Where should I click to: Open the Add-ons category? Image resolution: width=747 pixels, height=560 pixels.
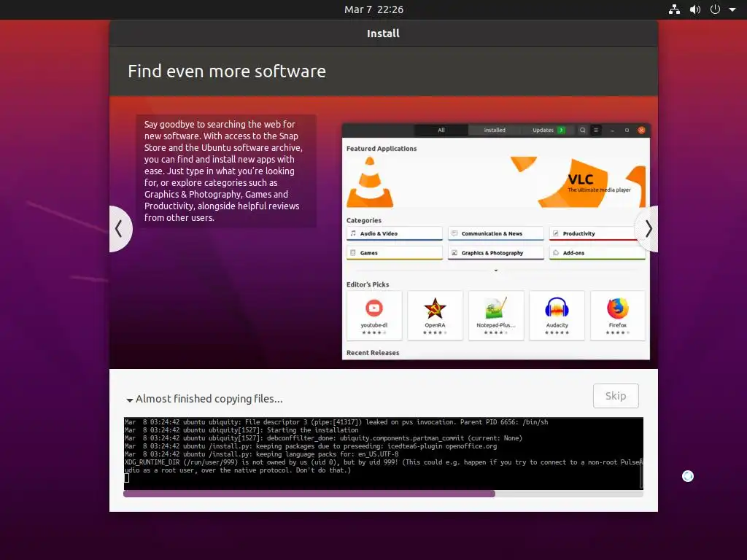point(597,253)
